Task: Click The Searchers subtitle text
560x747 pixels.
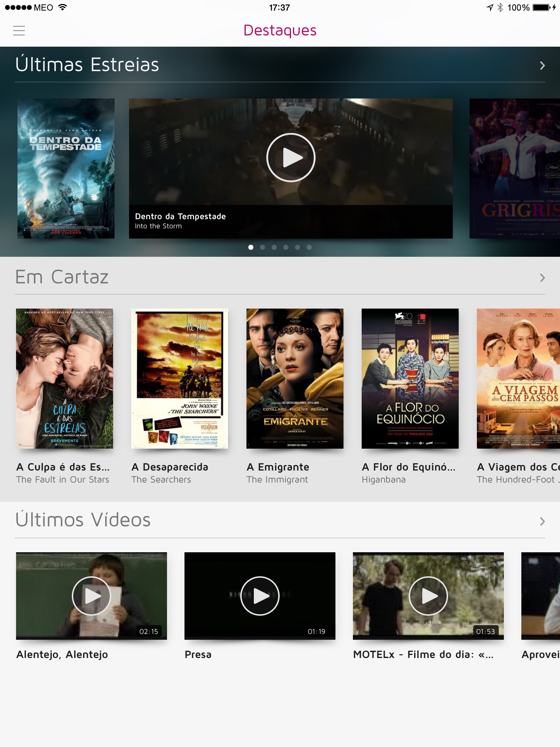Action: [x=161, y=480]
